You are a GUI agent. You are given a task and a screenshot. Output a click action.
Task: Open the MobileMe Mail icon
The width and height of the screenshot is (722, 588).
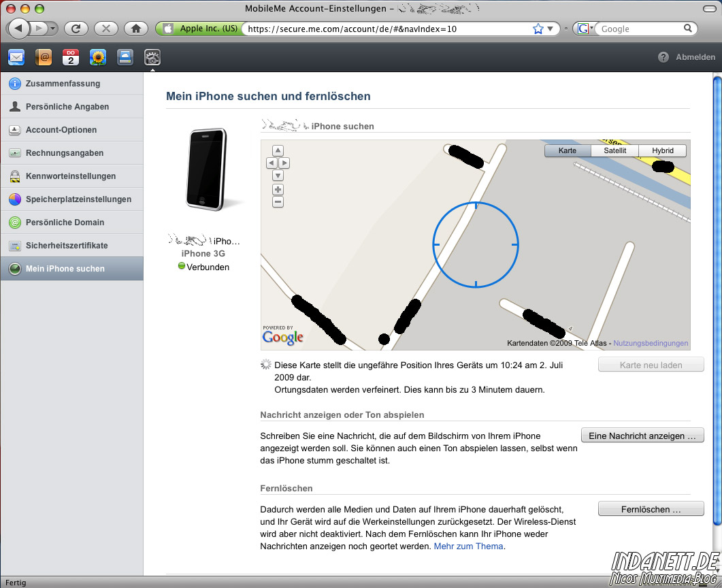[x=16, y=58]
